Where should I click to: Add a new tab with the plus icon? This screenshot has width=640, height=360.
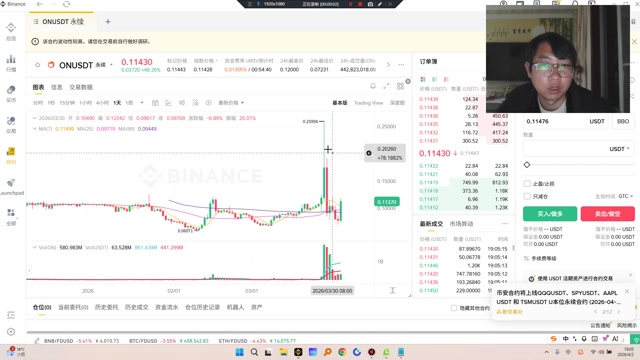pyautogui.click(x=108, y=22)
